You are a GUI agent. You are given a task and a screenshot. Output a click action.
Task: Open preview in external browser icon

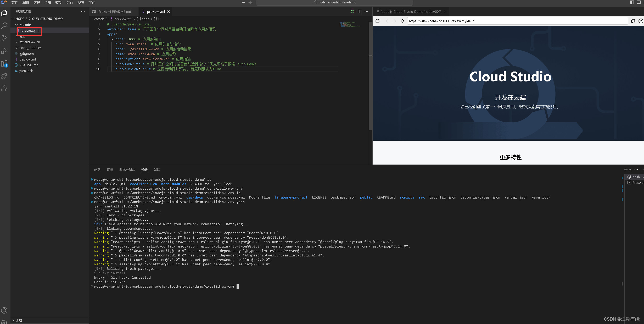tap(377, 21)
